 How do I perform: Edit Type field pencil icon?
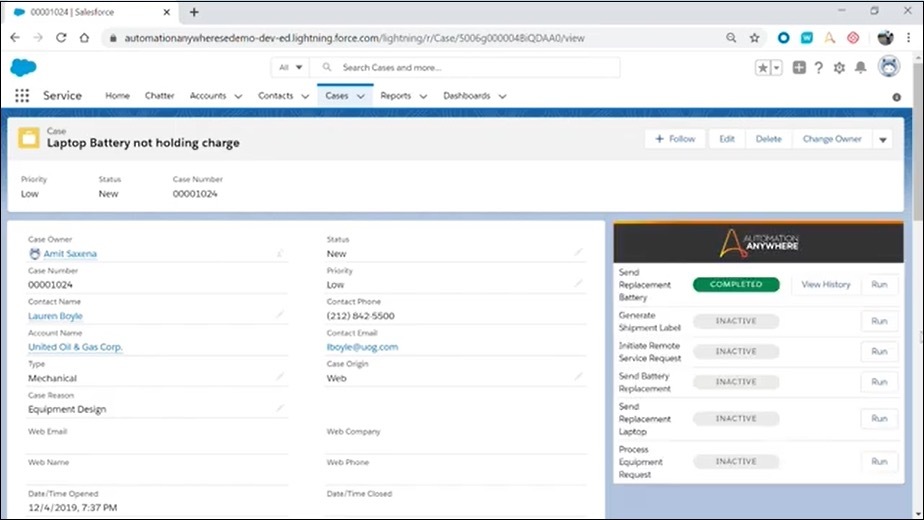(280, 377)
